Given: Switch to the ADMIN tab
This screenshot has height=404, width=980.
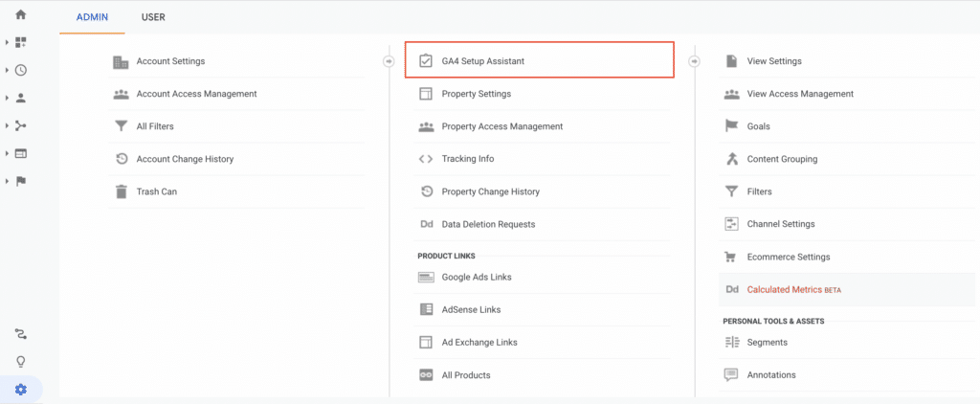Looking at the screenshot, I should 93,17.
